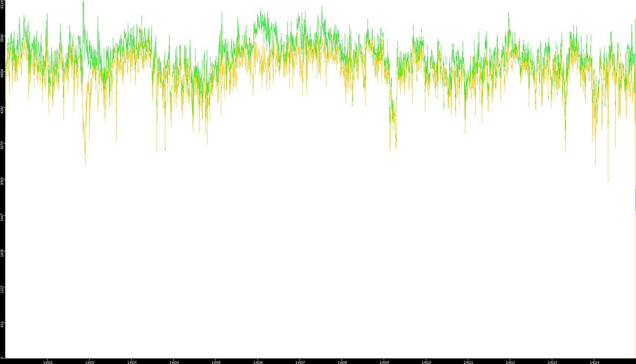This screenshot has height=364, width=636.
Task: Select the 14:06 time marker
Action: point(258,362)
